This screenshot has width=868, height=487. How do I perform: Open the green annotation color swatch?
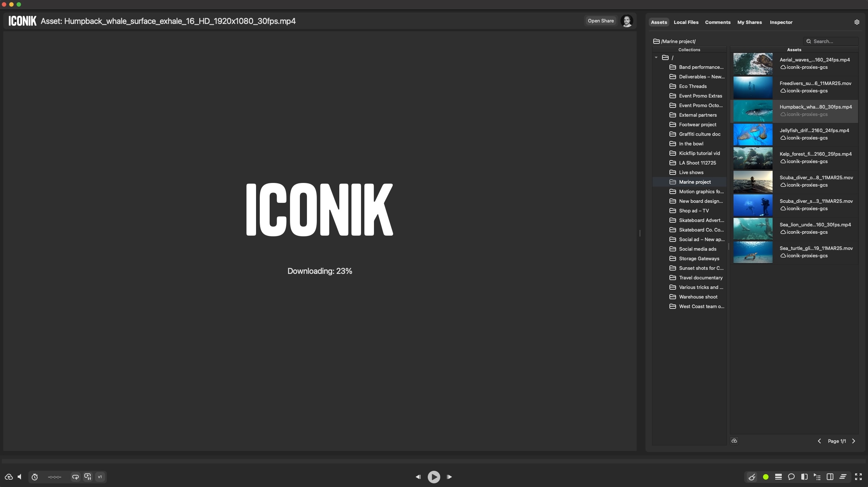coord(766,477)
